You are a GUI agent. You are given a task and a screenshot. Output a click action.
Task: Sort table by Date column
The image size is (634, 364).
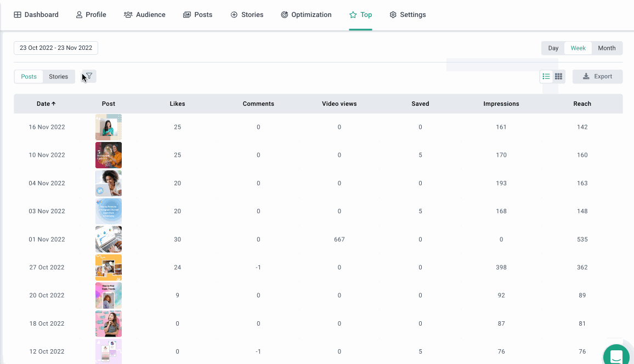coord(46,104)
